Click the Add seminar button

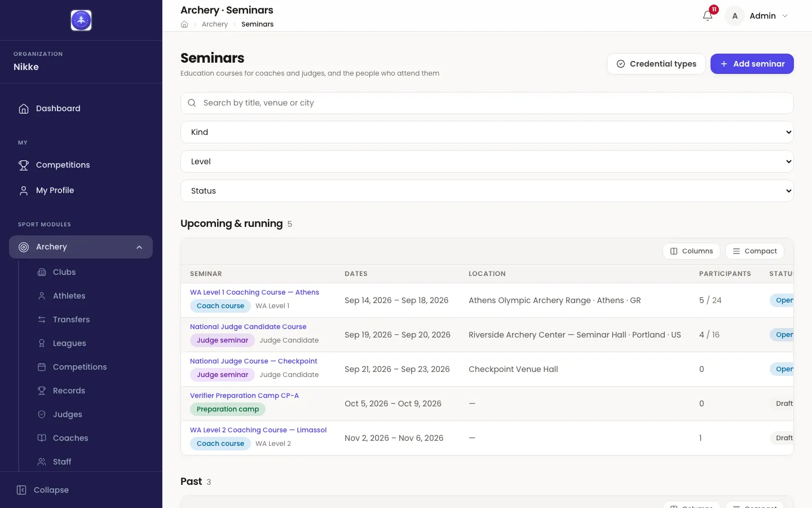point(752,64)
